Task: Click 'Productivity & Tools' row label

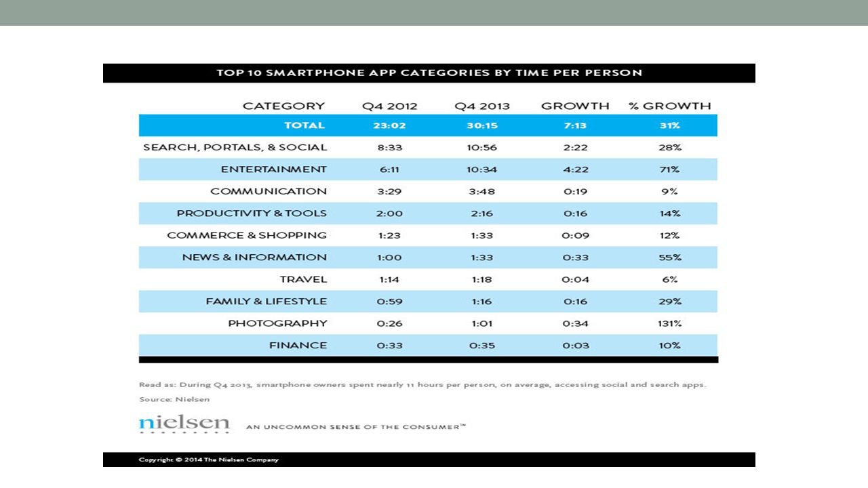Action: (x=252, y=213)
